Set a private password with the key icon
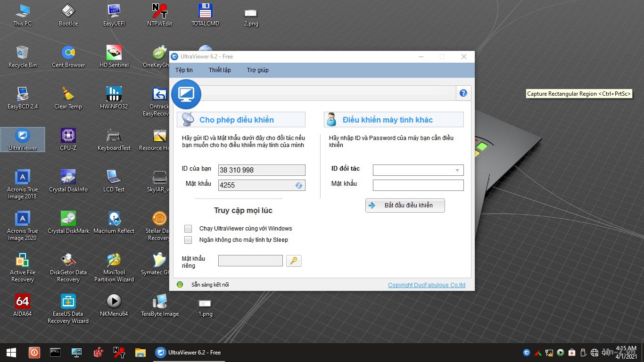This screenshot has width=644, height=362. point(294,261)
